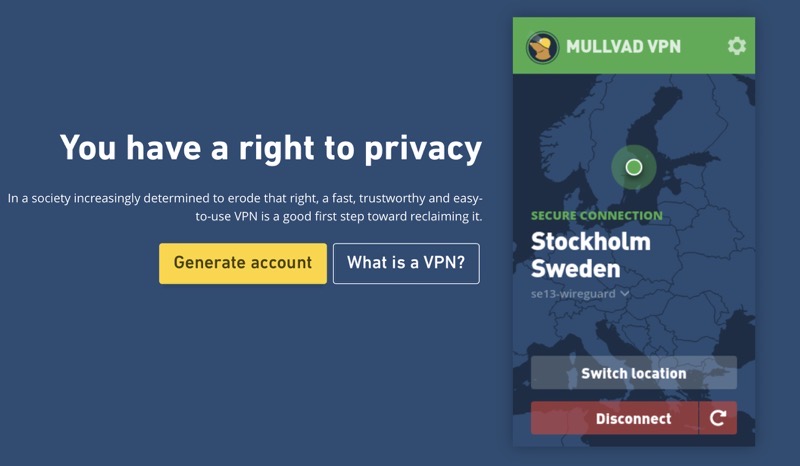Viewport: 800px width, 466px height.
Task: Expand connection details chevron beside se13-wireguard
Action: click(625, 294)
